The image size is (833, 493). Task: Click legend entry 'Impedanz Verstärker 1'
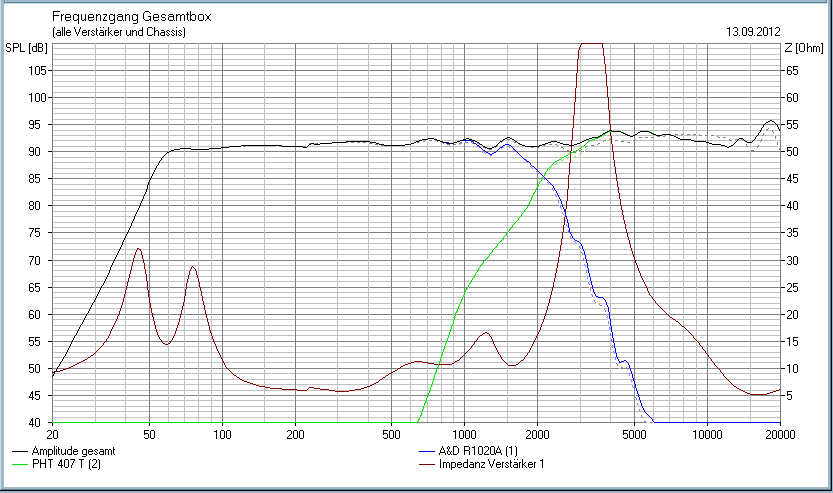tap(491, 464)
